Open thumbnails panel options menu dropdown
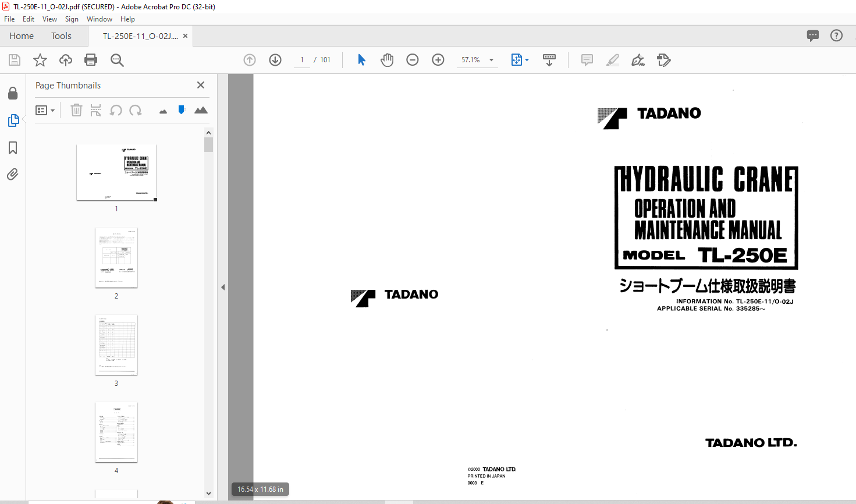This screenshot has width=856, height=504. pos(45,110)
